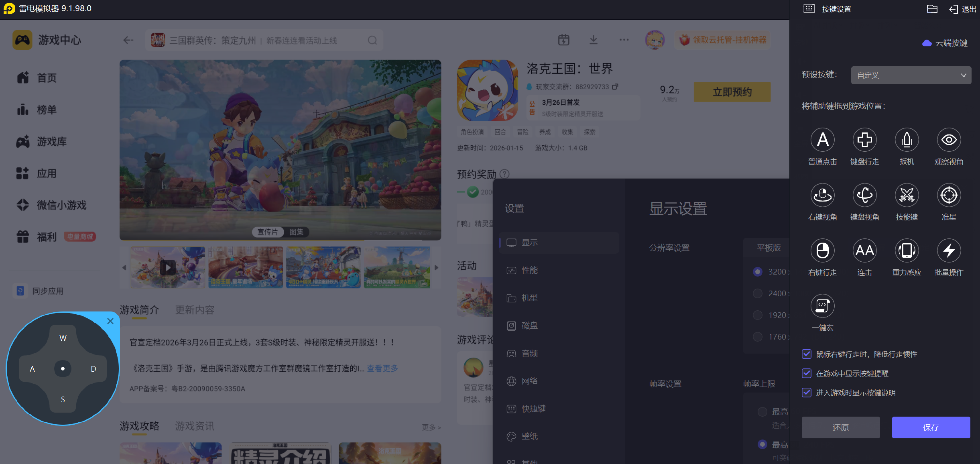Open the folder icon beside 退出
The height and width of the screenshot is (464, 980).
pos(932,9)
